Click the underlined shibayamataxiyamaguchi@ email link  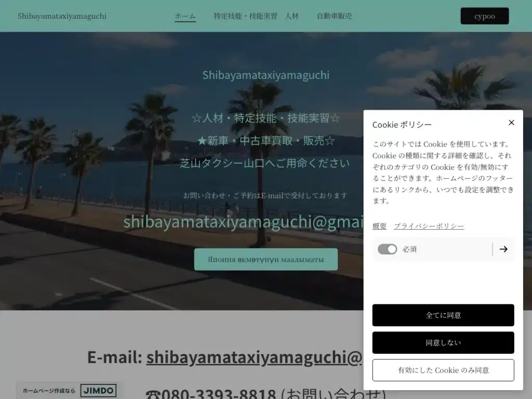pos(254,357)
